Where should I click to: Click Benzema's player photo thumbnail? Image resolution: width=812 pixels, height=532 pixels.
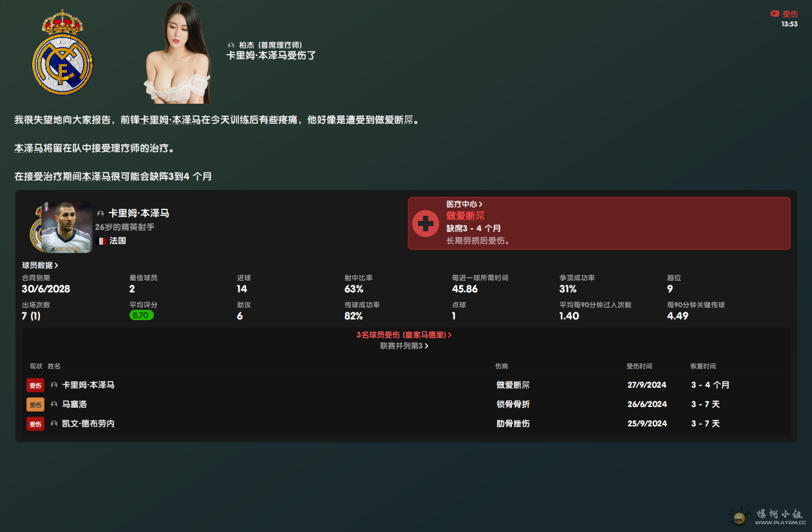(67, 227)
